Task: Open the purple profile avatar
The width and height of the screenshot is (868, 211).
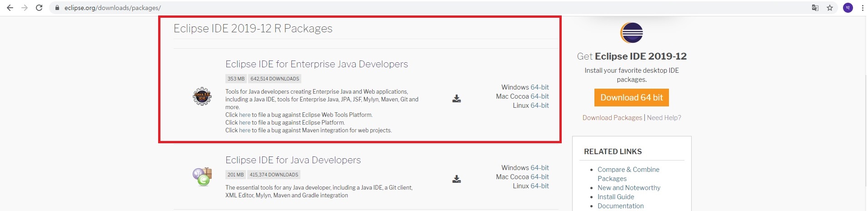Action: 848,8
